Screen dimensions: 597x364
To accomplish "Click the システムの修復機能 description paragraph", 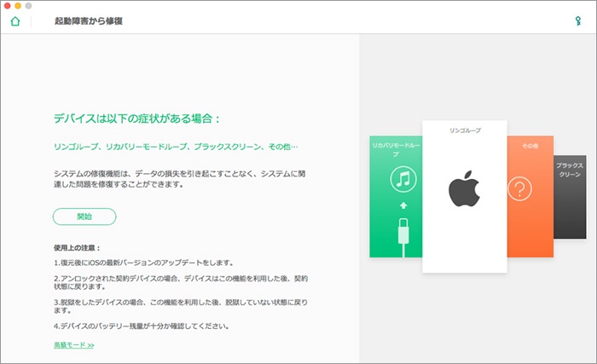I will tap(179, 179).
